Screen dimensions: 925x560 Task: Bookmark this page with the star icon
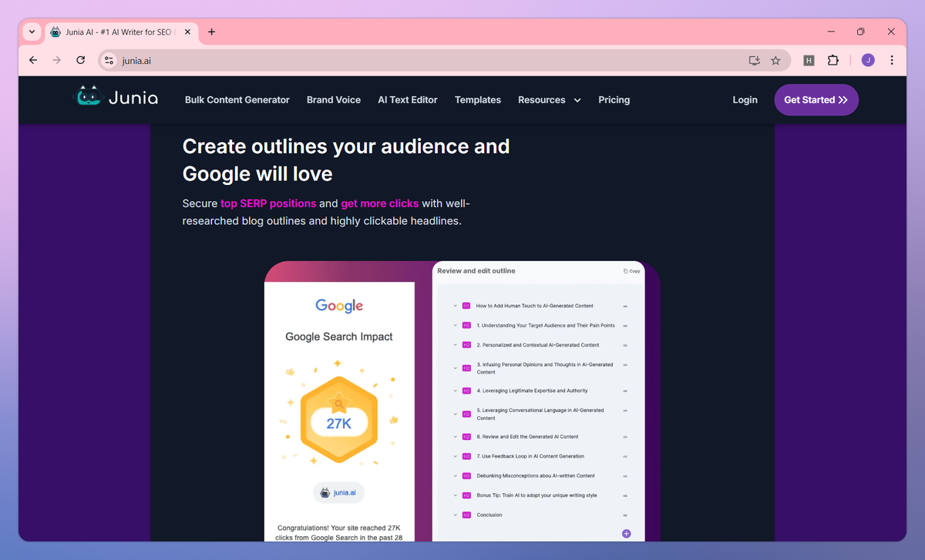pos(776,60)
